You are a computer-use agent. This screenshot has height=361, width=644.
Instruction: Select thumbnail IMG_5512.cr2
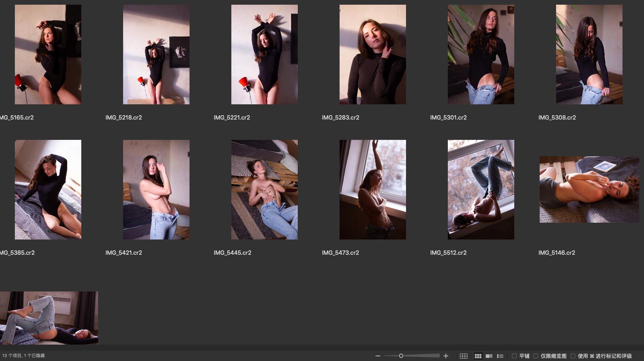point(481,189)
